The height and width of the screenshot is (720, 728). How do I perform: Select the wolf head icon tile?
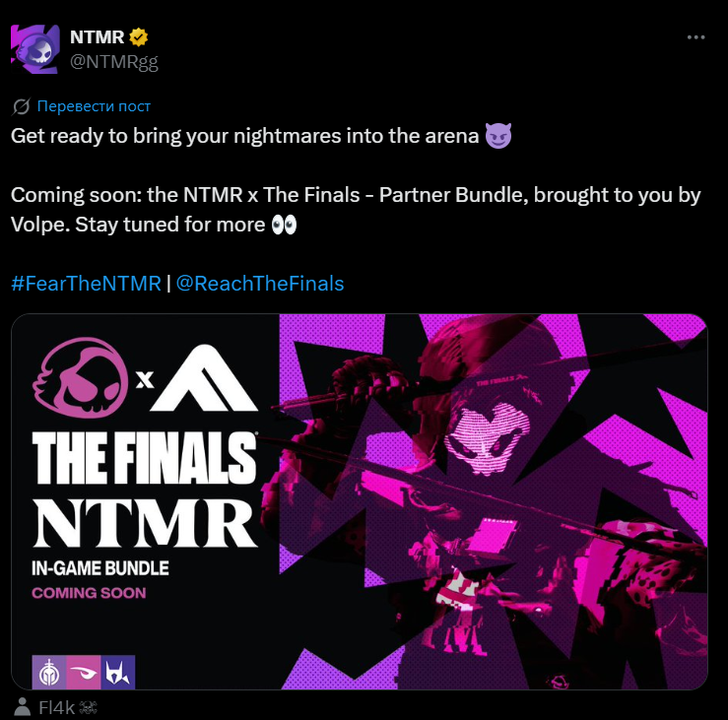coord(118,672)
